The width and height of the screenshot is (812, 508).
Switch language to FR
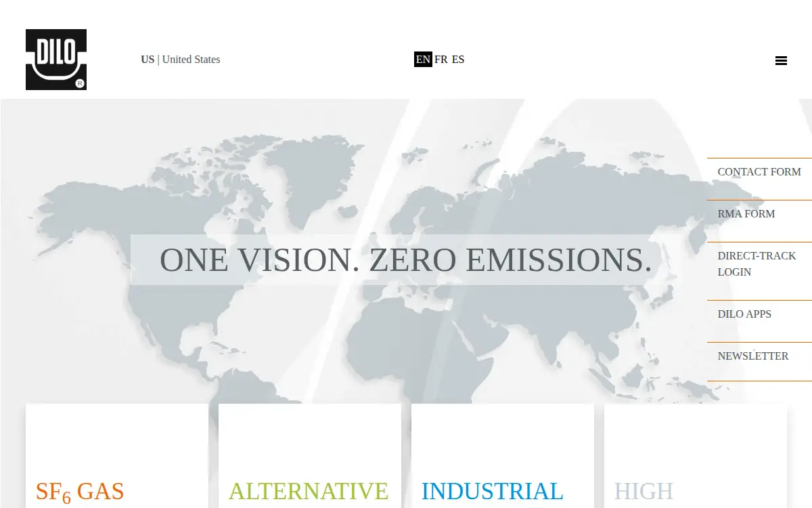pos(441,60)
